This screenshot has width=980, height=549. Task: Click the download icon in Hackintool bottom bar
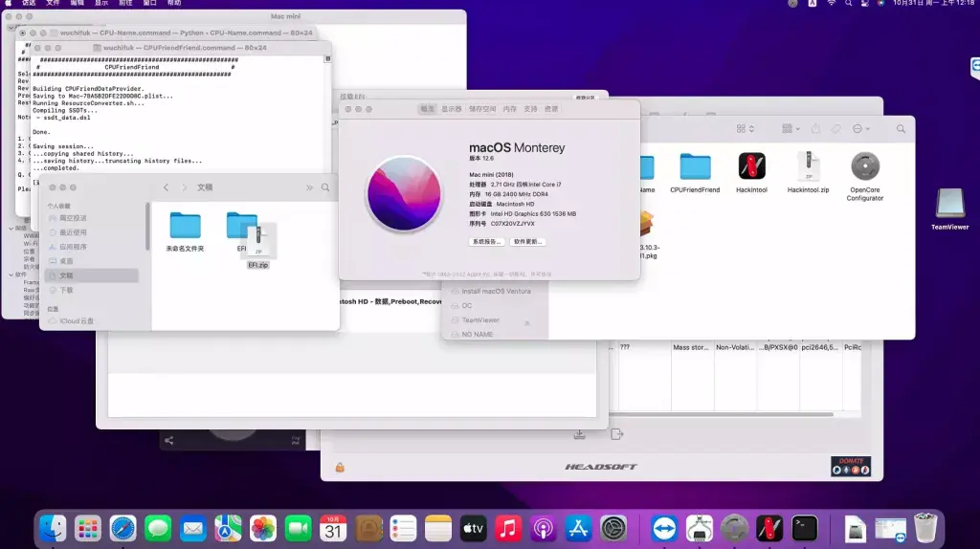579,434
